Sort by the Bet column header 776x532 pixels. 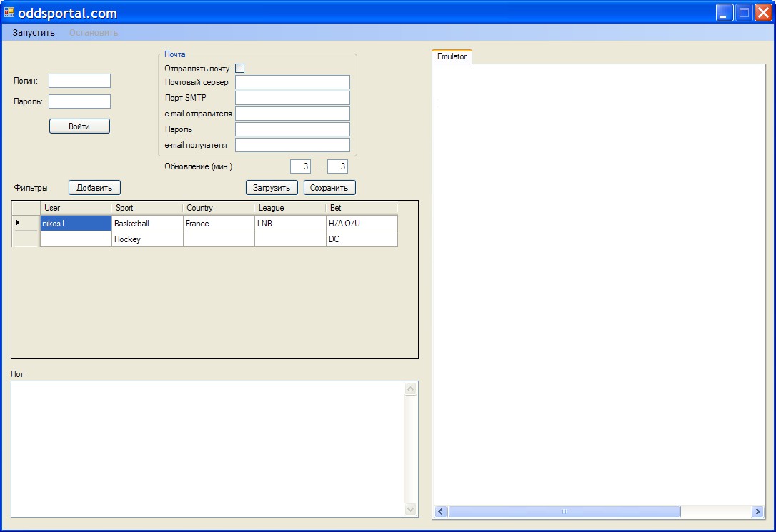click(x=362, y=208)
